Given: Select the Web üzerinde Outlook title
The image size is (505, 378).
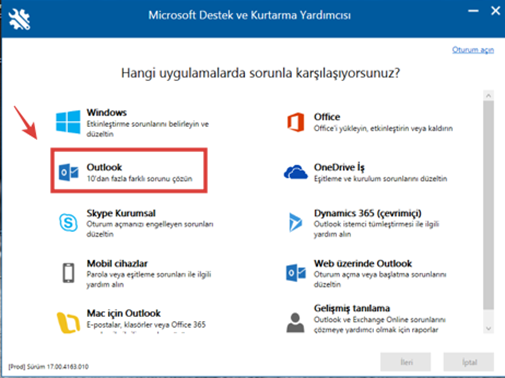Looking at the screenshot, I should pyautogui.click(x=363, y=263).
